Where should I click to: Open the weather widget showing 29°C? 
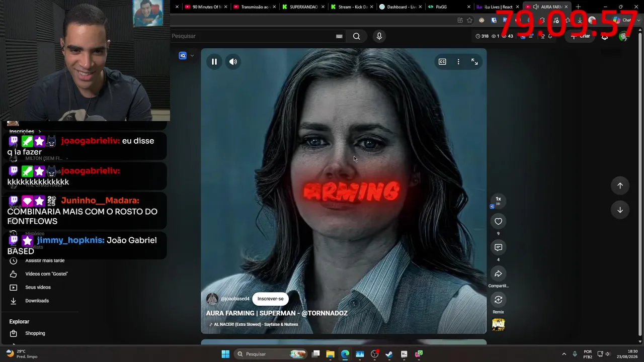(x=22, y=354)
